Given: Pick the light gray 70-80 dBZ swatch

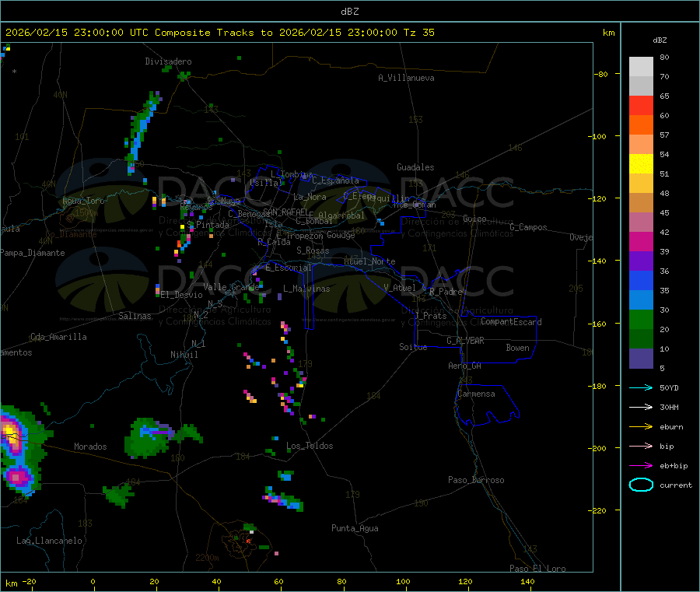Looking at the screenshot, I should [x=641, y=67].
